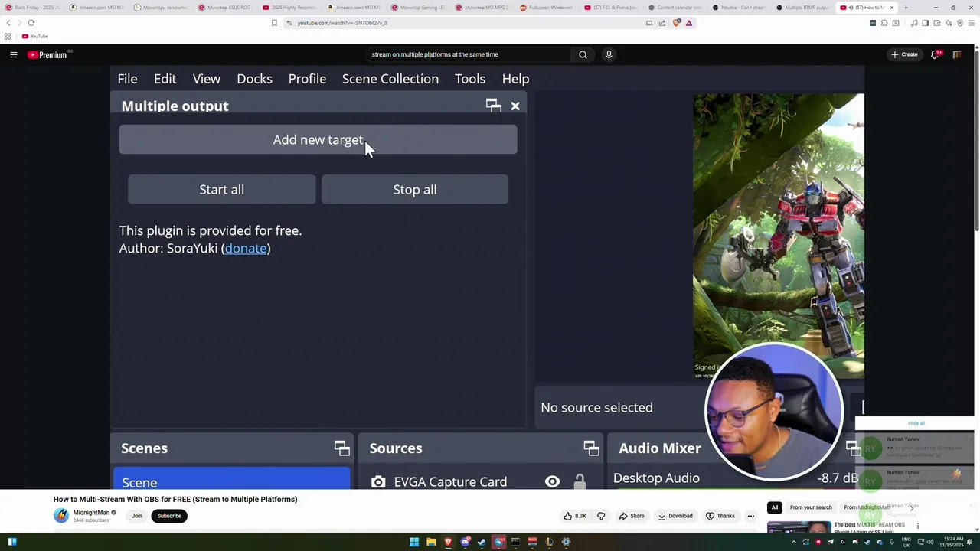980x551 pixels.
Task: Undock the Multiple output panel
Action: pos(493,106)
